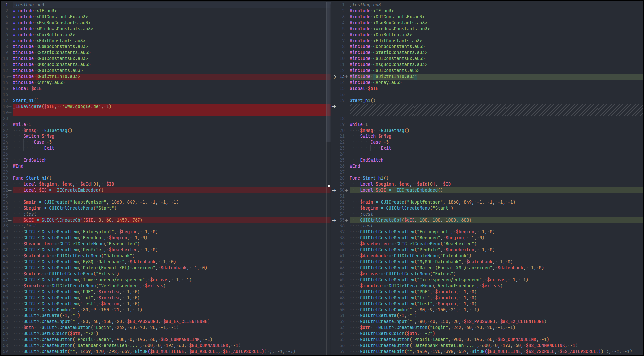This screenshot has height=356, width=644.
Task: Click the minus marker at left line 32
Action: tap(10, 190)
